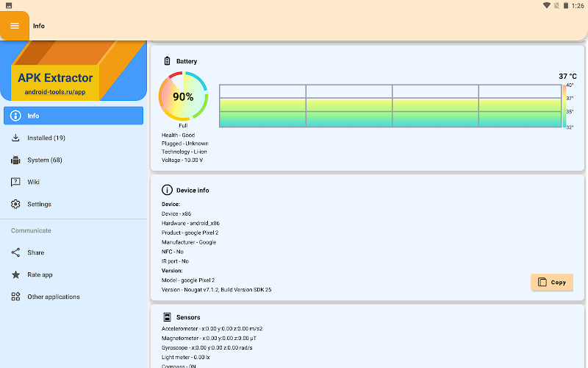The height and width of the screenshot is (368, 588).
Task: Click the share icon in the Communicate section
Action: pos(15,252)
